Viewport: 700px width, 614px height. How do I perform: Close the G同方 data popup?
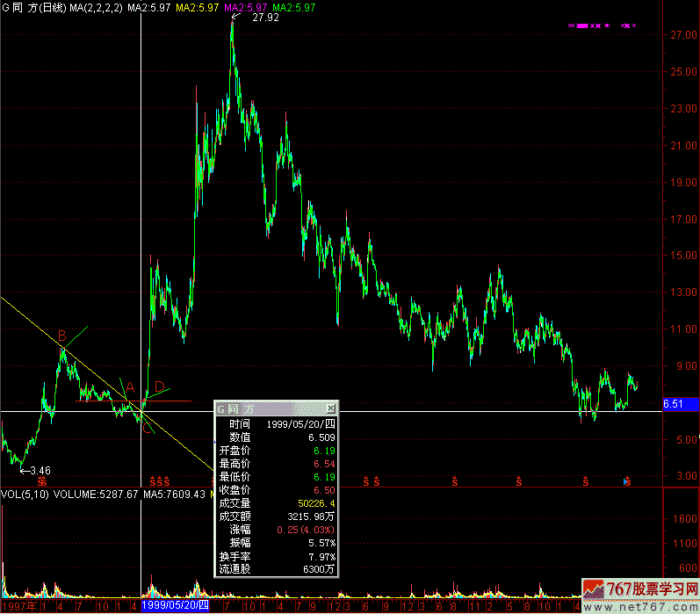(330, 409)
